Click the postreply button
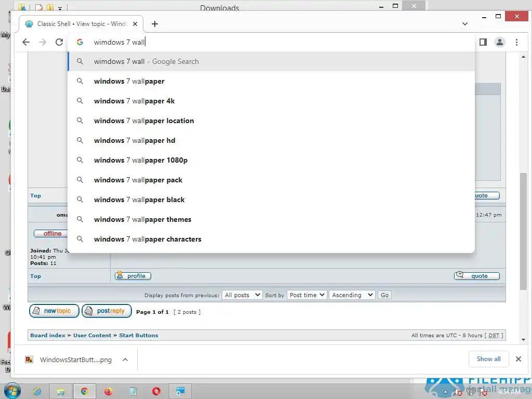 [107, 311]
